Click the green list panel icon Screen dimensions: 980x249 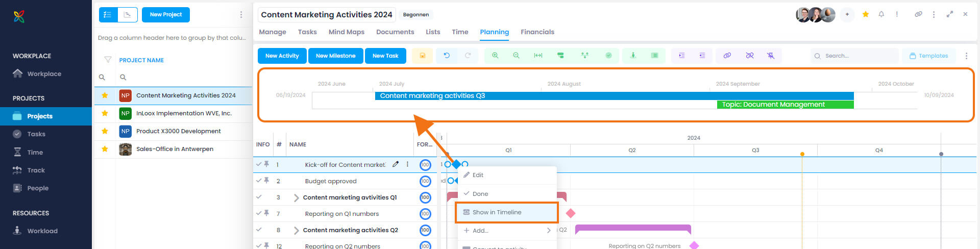coord(654,56)
